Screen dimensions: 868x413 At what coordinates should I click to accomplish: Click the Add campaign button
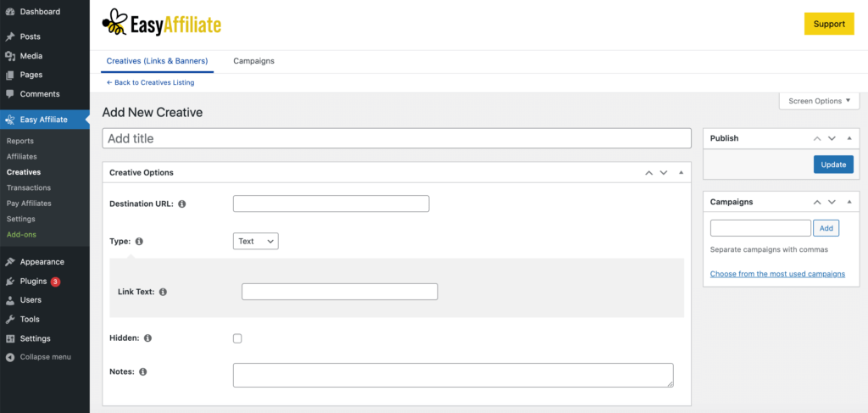(x=826, y=228)
